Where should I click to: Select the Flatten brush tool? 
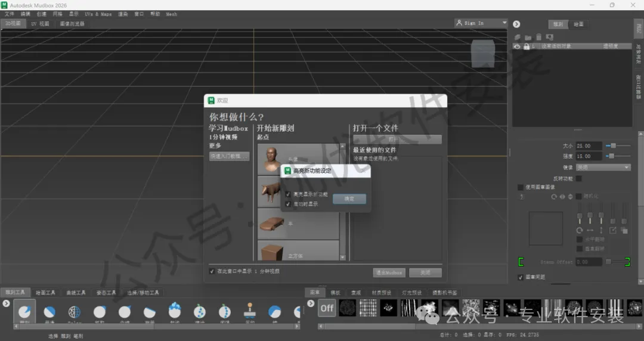[x=150, y=312]
